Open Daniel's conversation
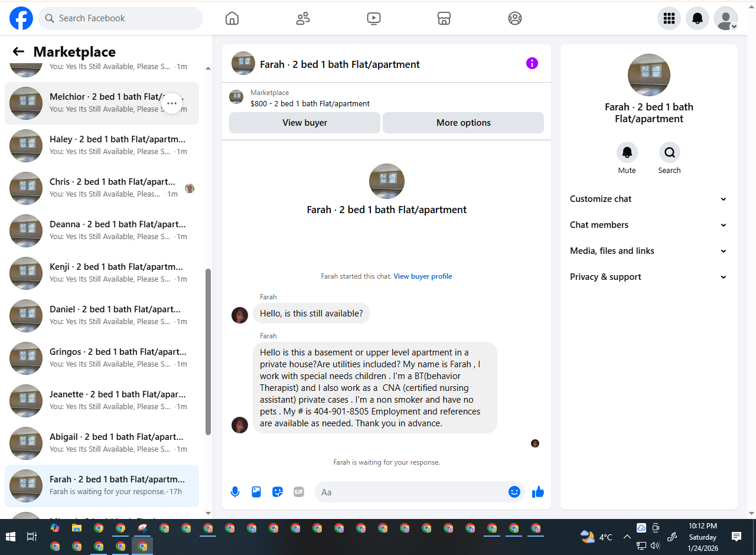Viewport: 756px width, 555px height. [x=102, y=316]
